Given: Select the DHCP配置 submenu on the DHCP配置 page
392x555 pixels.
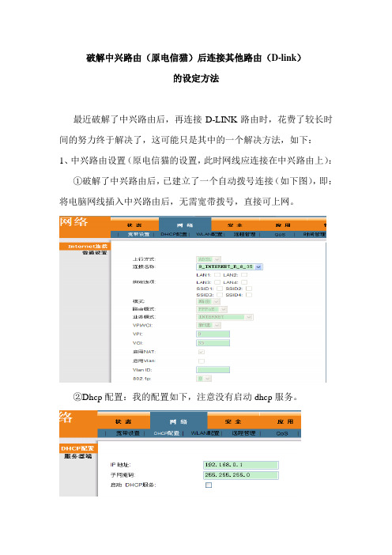Looking at the screenshot, I should 166,433.
